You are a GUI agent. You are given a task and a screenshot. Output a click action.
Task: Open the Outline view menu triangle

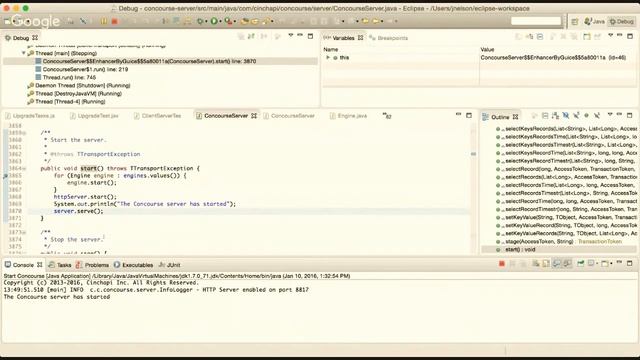(610, 115)
